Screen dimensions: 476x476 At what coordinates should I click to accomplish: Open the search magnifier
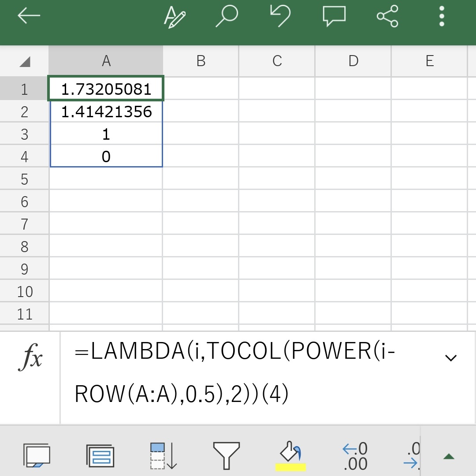click(227, 16)
